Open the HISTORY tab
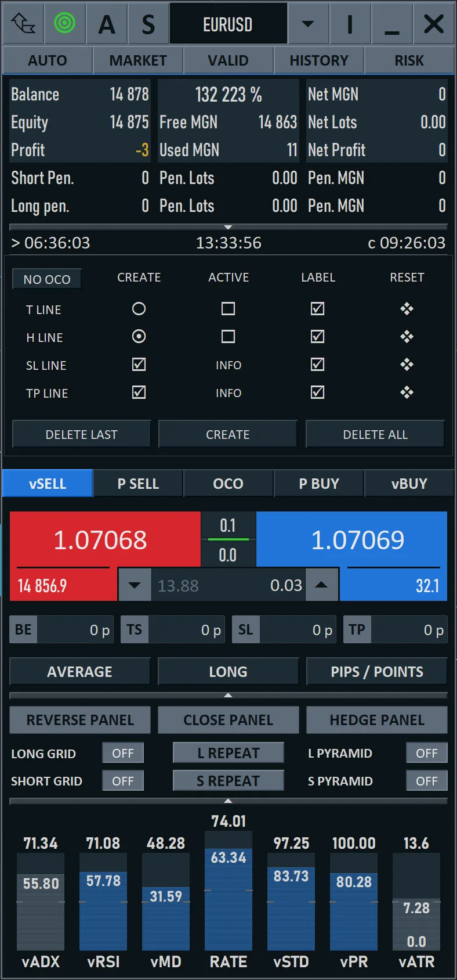The height and width of the screenshot is (980, 457). 319,60
